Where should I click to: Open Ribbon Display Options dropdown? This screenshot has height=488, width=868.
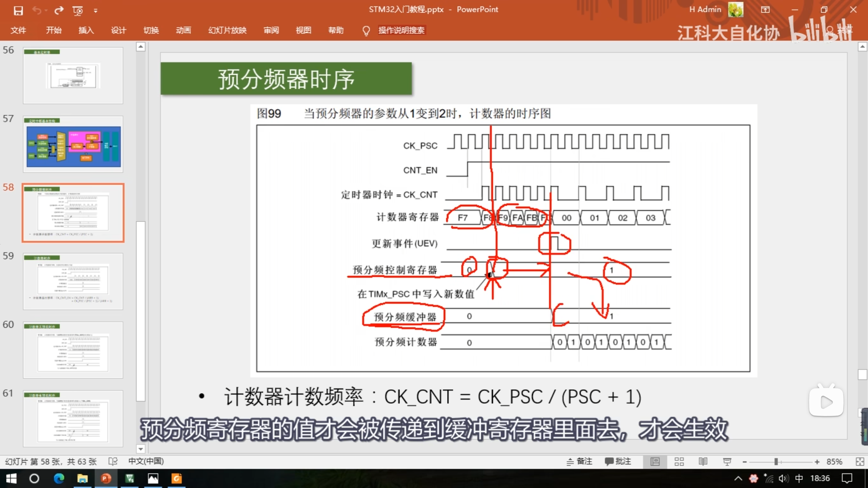click(x=765, y=9)
